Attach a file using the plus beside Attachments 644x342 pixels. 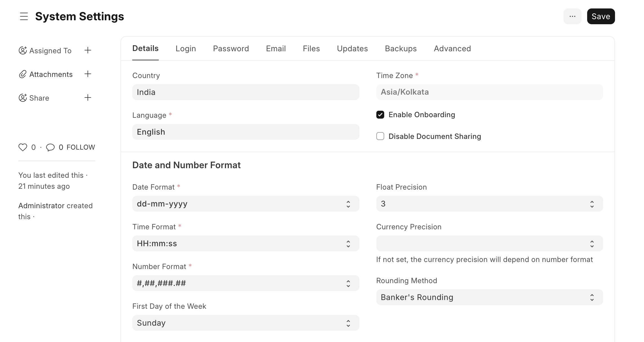point(88,74)
